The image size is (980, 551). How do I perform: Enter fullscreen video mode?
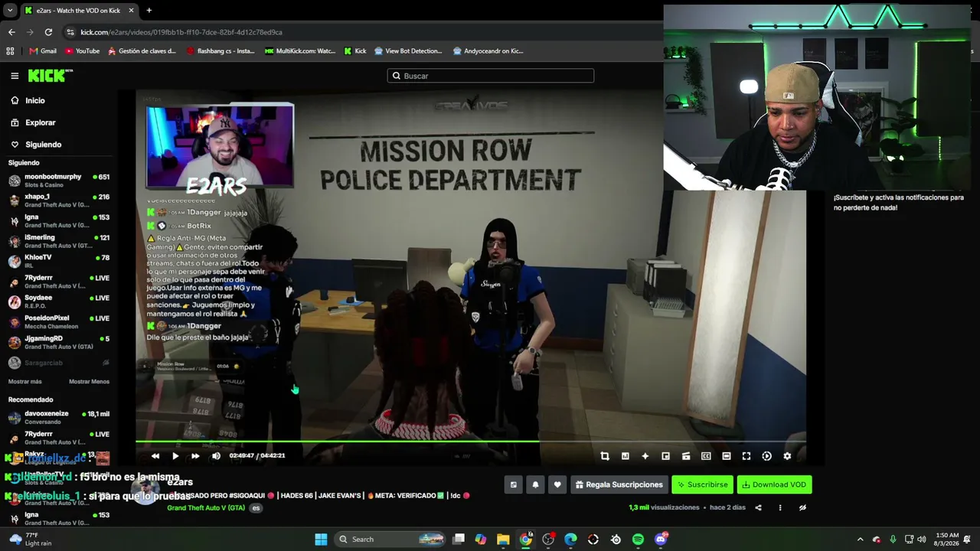pyautogui.click(x=746, y=456)
